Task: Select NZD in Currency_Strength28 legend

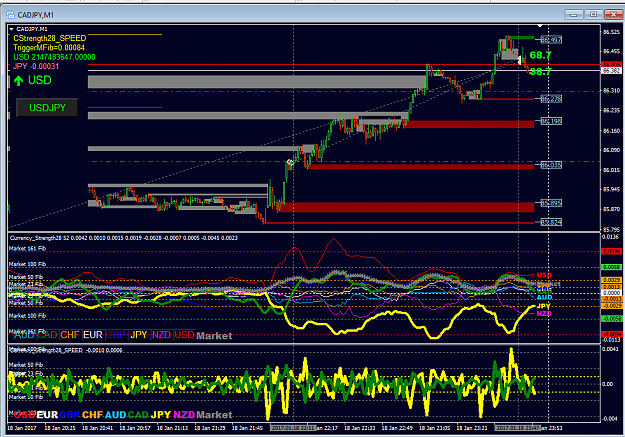Action: coord(161,335)
